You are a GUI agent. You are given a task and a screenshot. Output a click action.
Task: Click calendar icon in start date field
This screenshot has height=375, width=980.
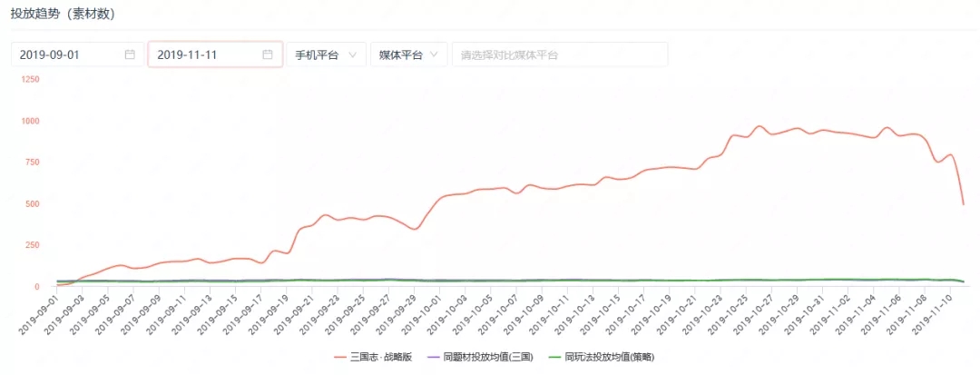[x=130, y=54]
